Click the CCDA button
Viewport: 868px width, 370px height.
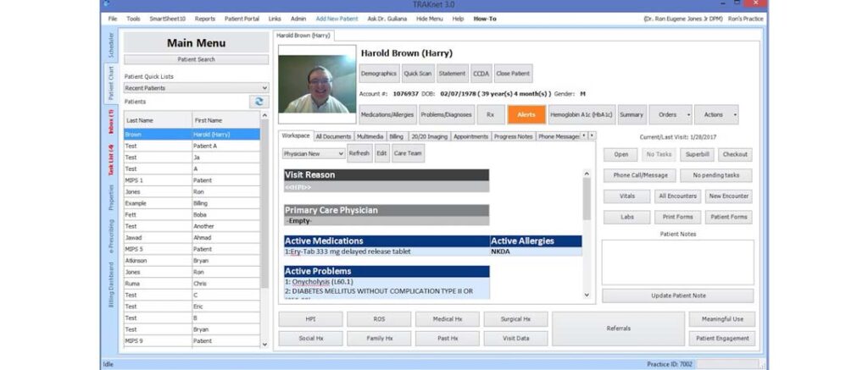pos(481,73)
